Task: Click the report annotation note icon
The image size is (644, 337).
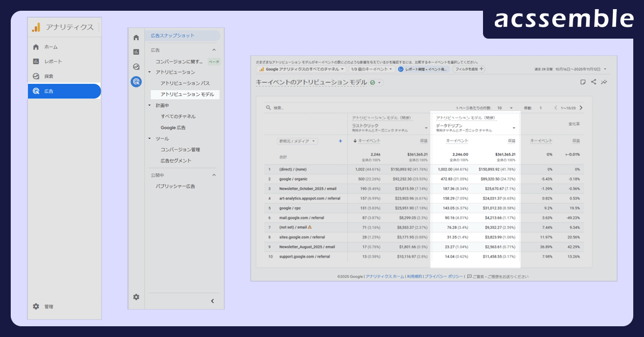Action: 583,82
